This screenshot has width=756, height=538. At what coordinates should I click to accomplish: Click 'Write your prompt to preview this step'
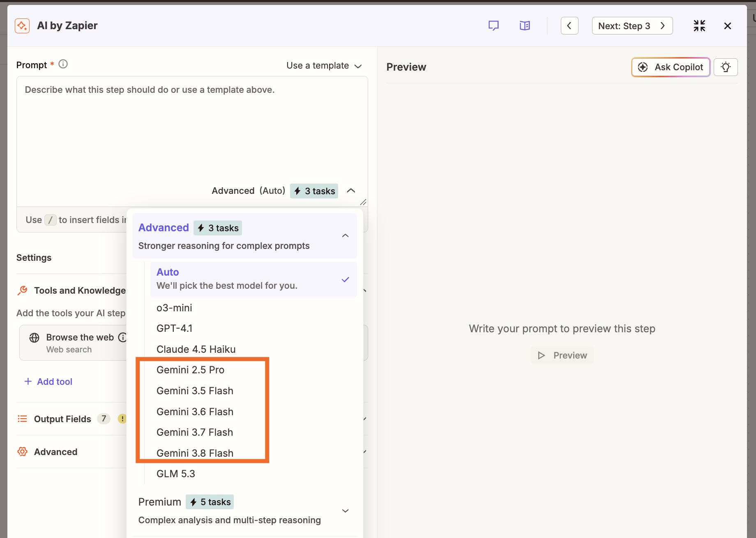coord(562,329)
